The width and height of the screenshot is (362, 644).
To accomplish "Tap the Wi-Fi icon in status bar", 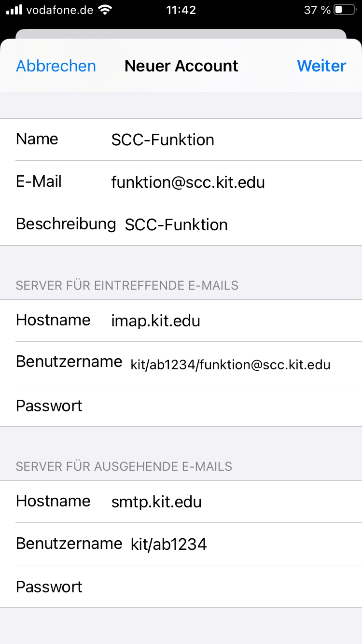I will [104, 10].
